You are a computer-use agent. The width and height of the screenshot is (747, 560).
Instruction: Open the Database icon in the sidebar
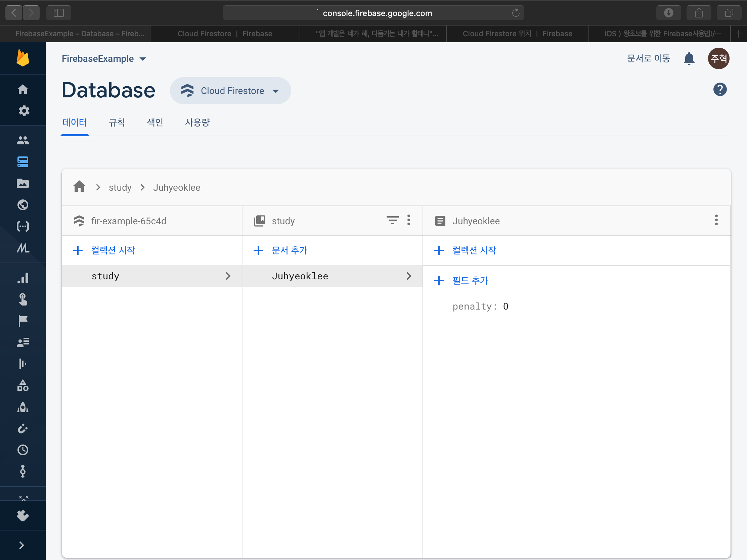pos(23,162)
